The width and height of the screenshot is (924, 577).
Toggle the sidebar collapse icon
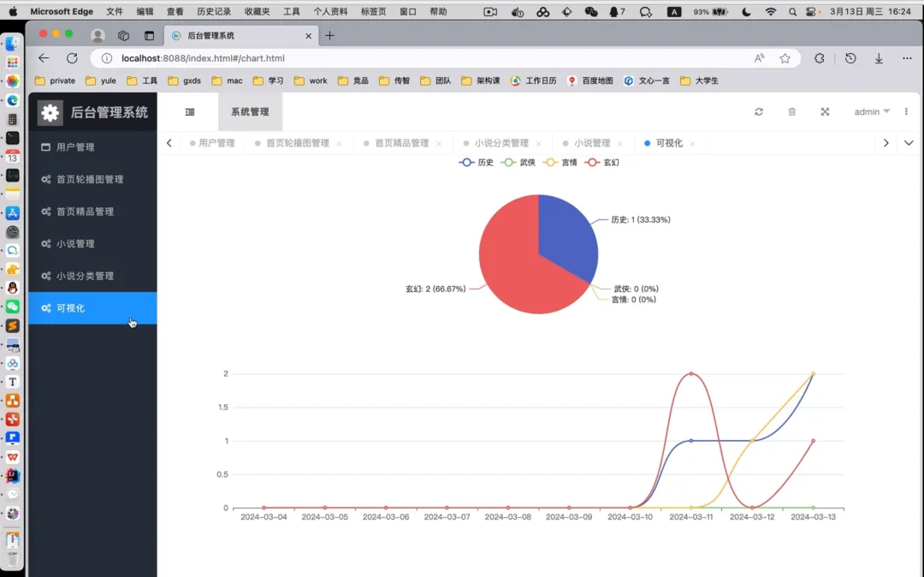click(190, 112)
